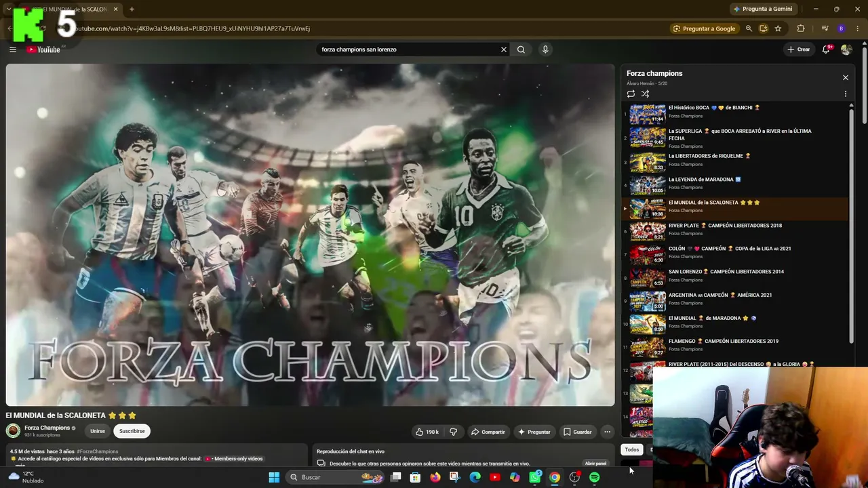868x488 pixels.
Task: Close the El MUNDIAL de la SCALONETA tab
Action: (115, 9)
